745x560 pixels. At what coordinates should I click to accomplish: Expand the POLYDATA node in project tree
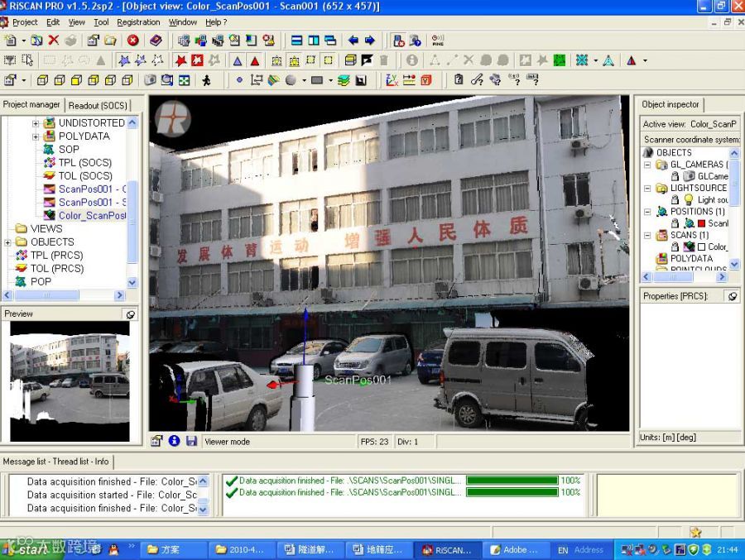pos(36,136)
